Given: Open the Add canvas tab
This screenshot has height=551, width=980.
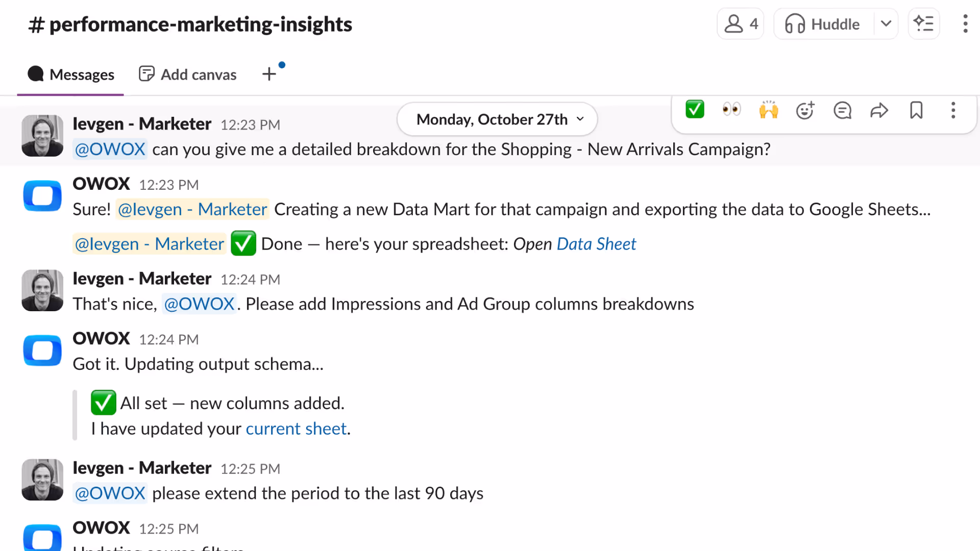Looking at the screenshot, I should pos(187,74).
